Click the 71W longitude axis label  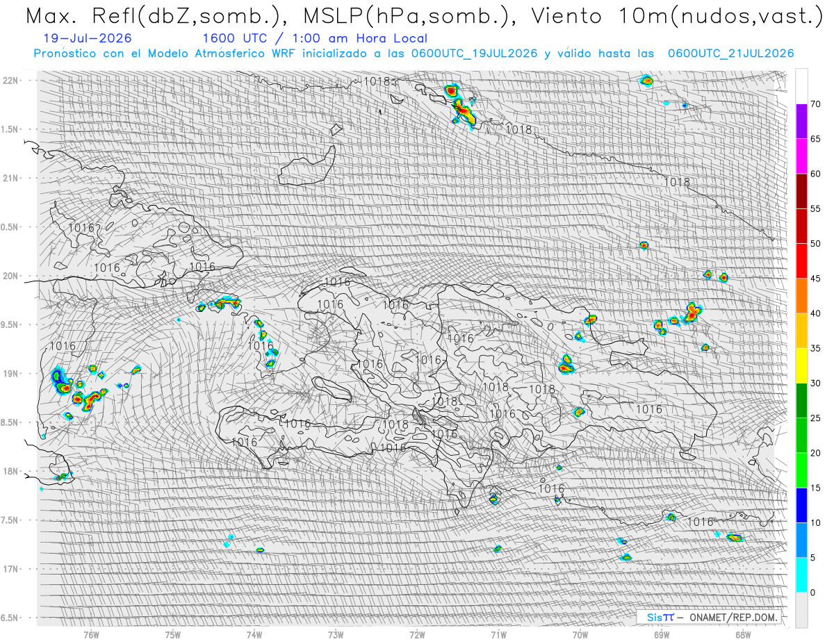click(498, 634)
